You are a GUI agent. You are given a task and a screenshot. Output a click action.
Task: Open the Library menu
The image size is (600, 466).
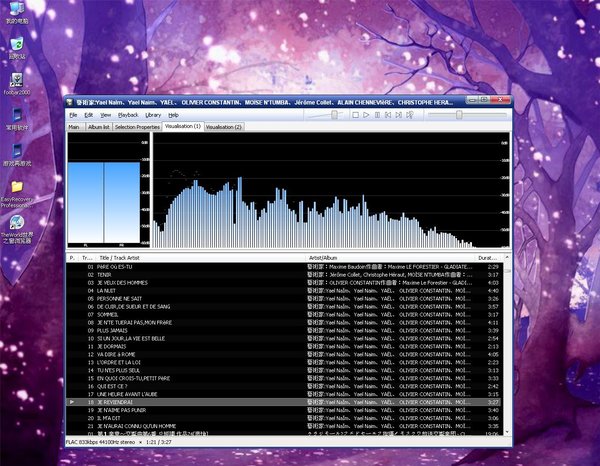click(152, 115)
